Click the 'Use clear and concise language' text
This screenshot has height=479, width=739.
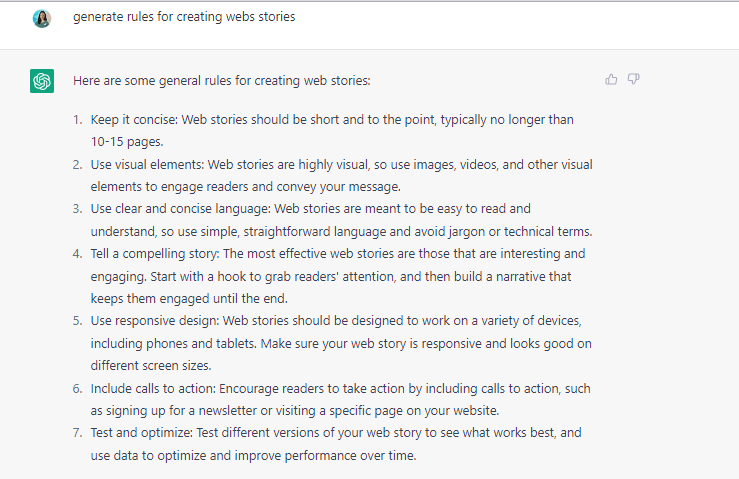pyautogui.click(x=181, y=209)
